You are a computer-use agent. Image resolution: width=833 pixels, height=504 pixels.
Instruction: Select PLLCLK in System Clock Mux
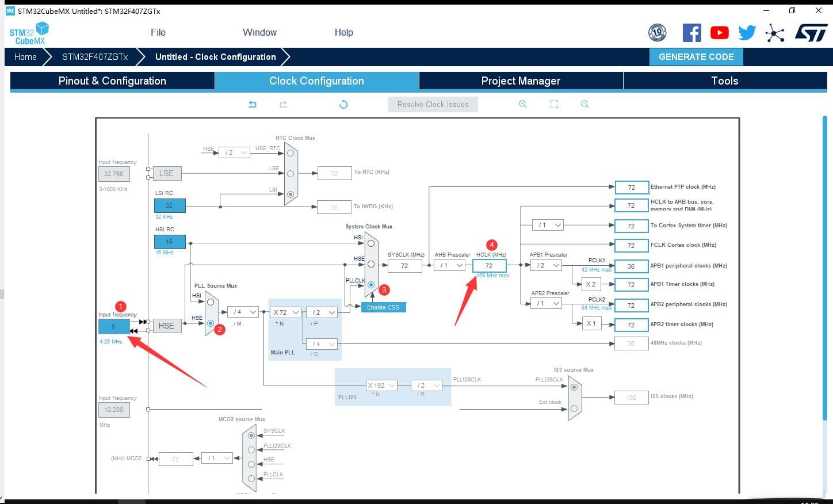[x=371, y=285]
